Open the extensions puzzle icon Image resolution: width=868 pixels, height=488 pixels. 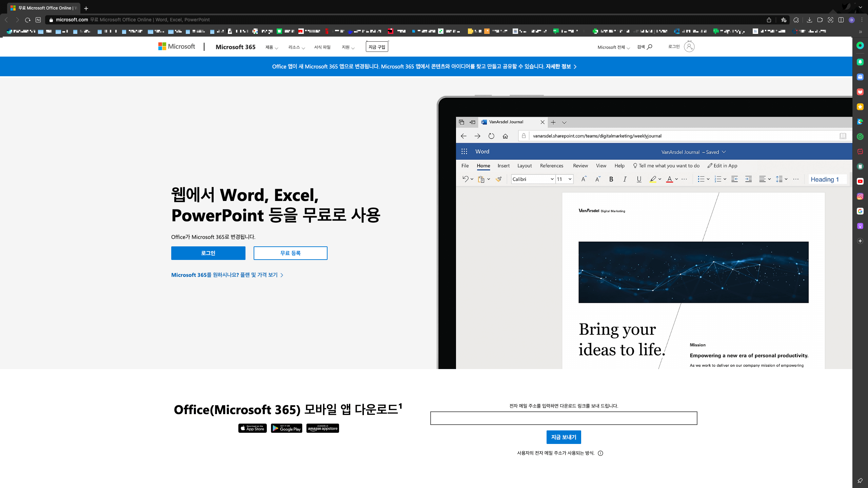796,20
